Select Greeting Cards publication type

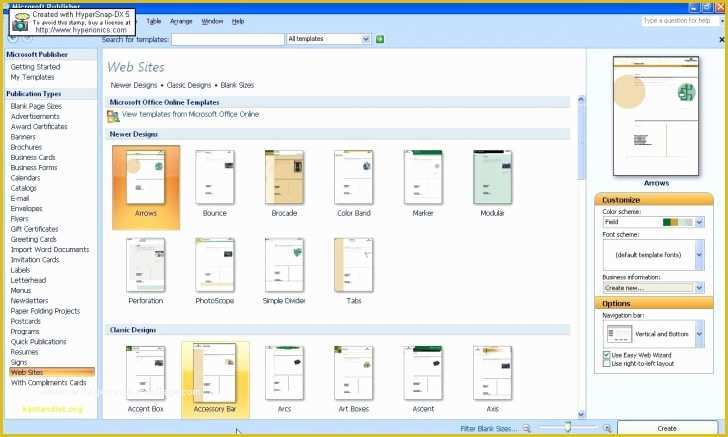tap(33, 239)
